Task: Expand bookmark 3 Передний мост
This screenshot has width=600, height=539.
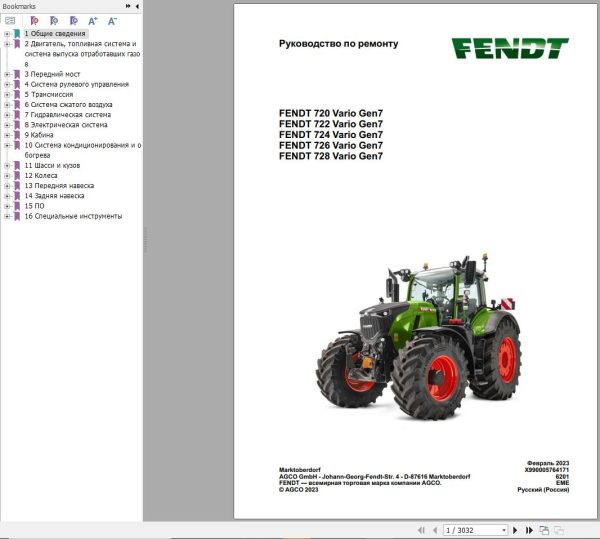Action: 7,74
